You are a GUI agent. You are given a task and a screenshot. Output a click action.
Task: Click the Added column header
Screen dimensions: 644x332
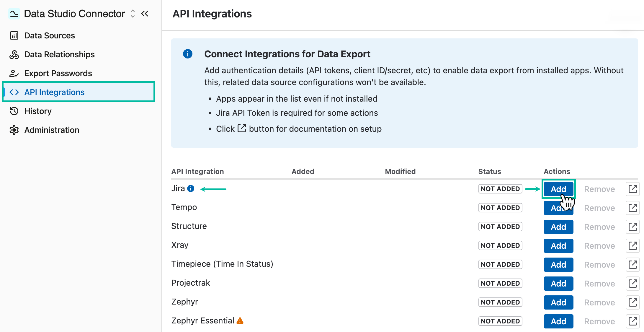pos(303,171)
